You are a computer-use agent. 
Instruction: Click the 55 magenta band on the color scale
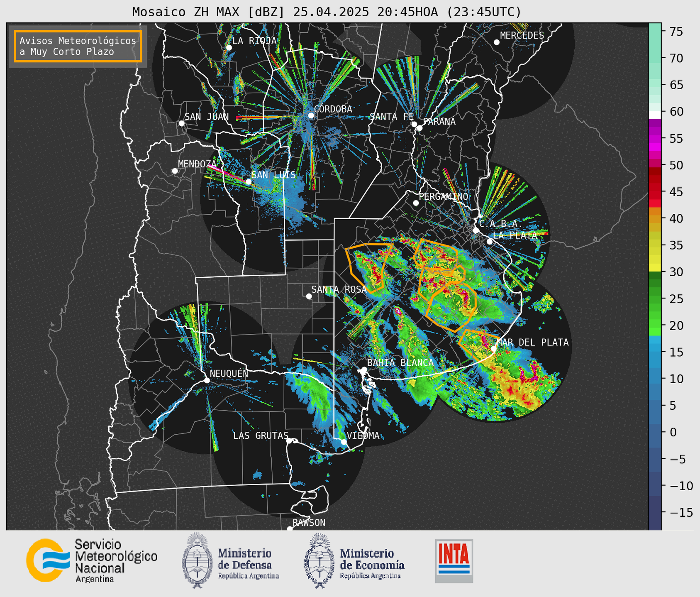point(655,138)
